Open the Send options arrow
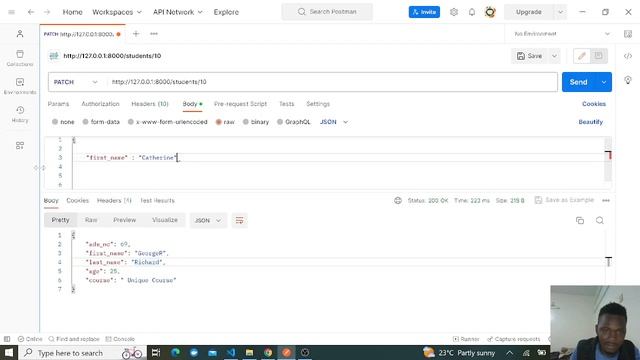 (604, 82)
